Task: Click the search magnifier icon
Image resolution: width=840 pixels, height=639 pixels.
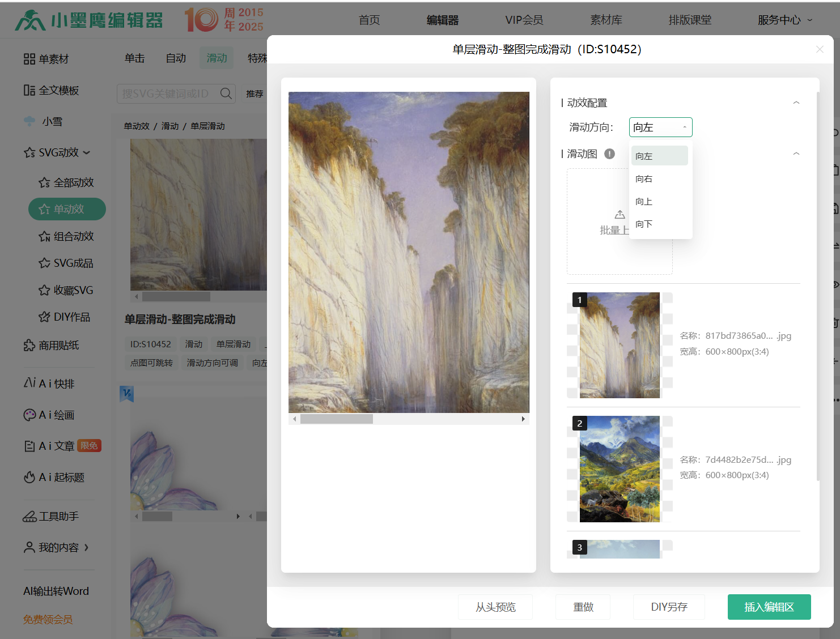Action: 226,93
